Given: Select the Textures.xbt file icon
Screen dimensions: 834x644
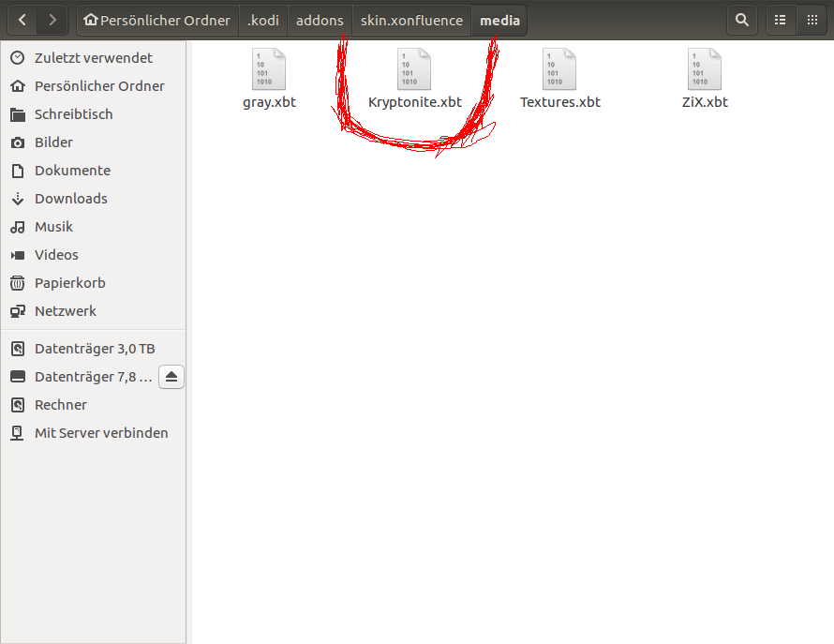Looking at the screenshot, I should [559, 69].
